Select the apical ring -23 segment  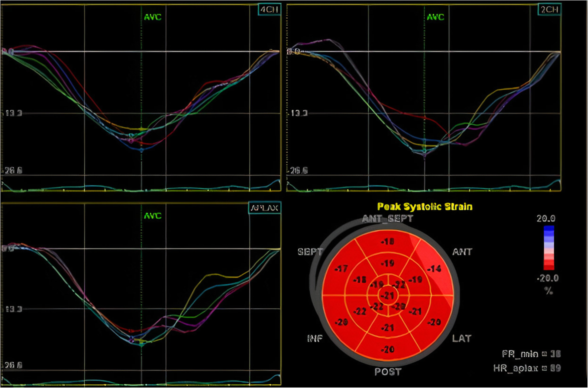coord(399,306)
